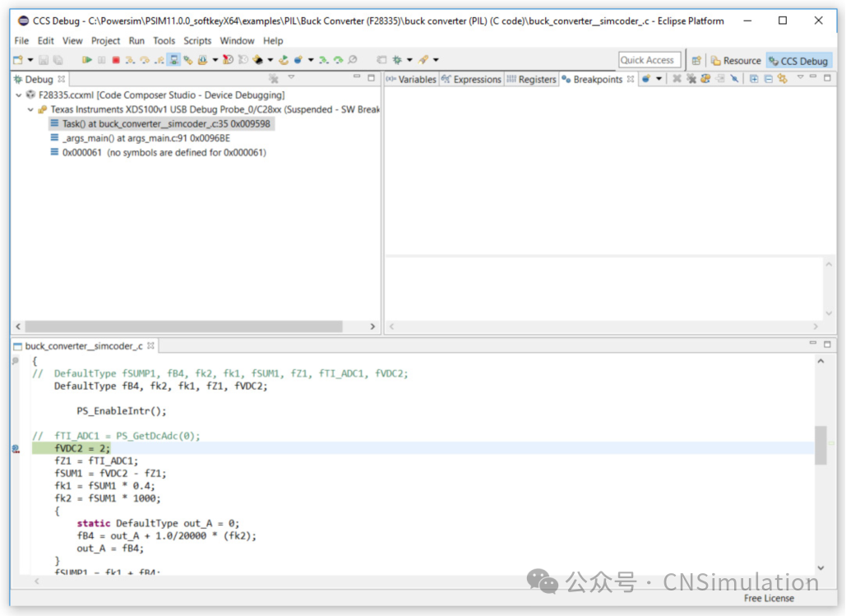Viewport: 846px width, 616px height.
Task: Click the Step Return icon
Action: (159, 59)
